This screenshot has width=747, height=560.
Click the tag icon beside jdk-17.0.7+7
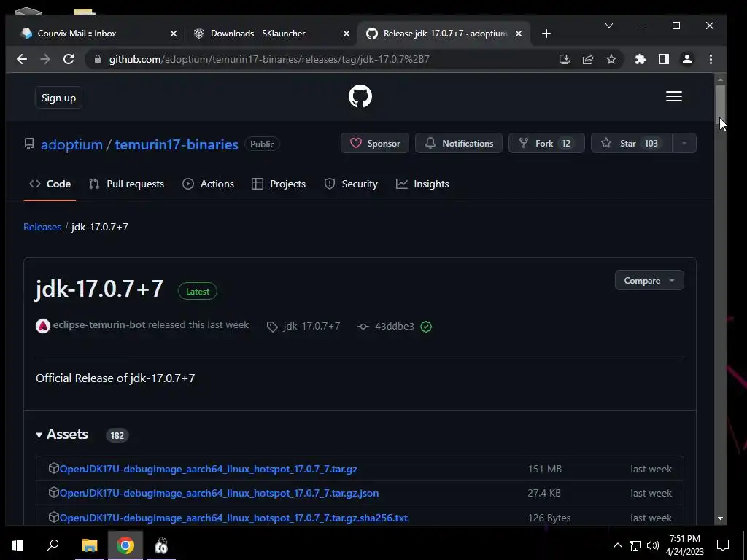point(272,327)
